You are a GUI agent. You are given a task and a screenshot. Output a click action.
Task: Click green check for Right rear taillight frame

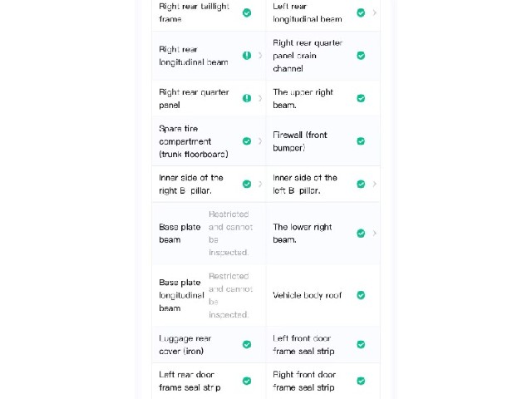pyautogui.click(x=247, y=13)
